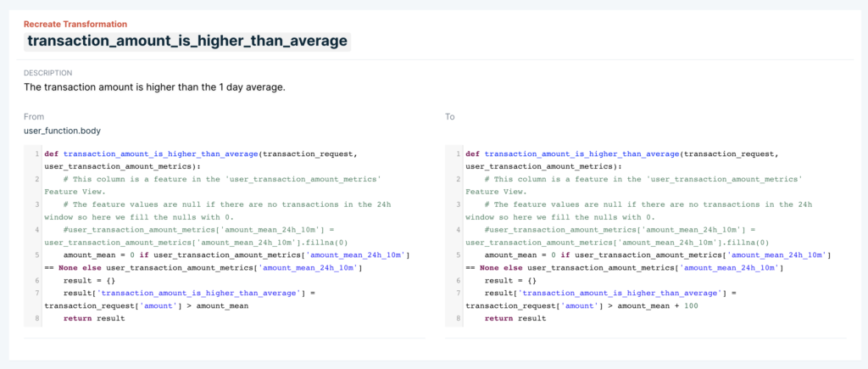The width and height of the screenshot is (868, 369).
Task: Click line number 7 in To code
Action: pos(459,294)
